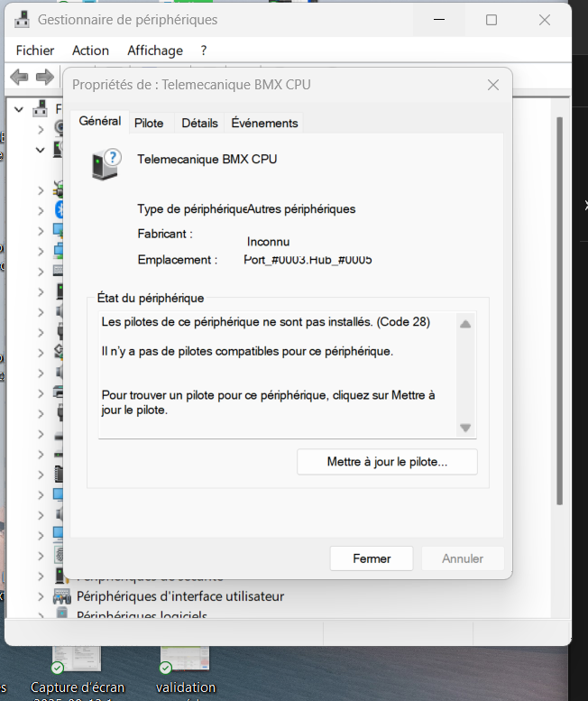
Task: Open the Fichier menu
Action: point(35,51)
